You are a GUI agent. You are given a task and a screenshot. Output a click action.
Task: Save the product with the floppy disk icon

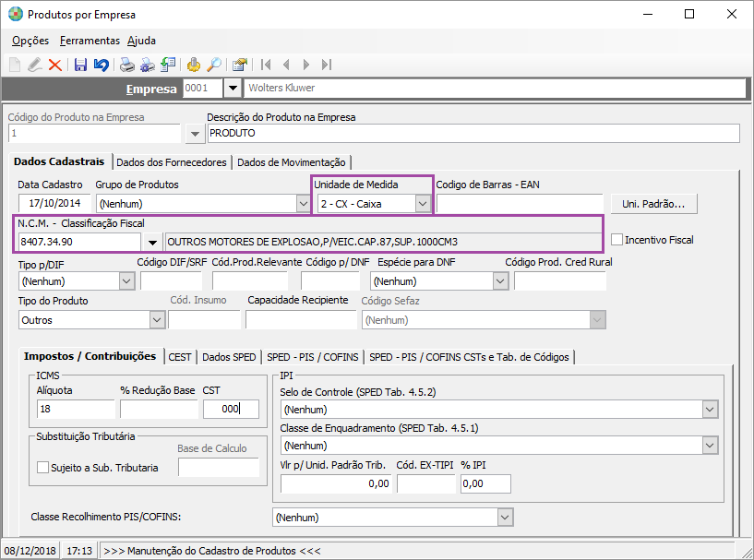point(80,65)
